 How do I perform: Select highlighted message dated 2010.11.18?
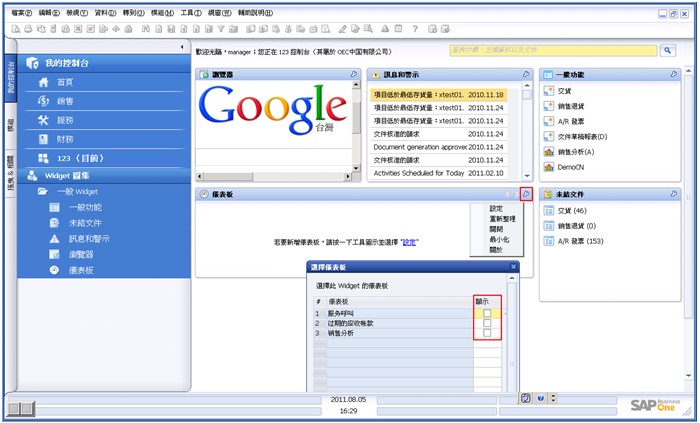(x=438, y=95)
